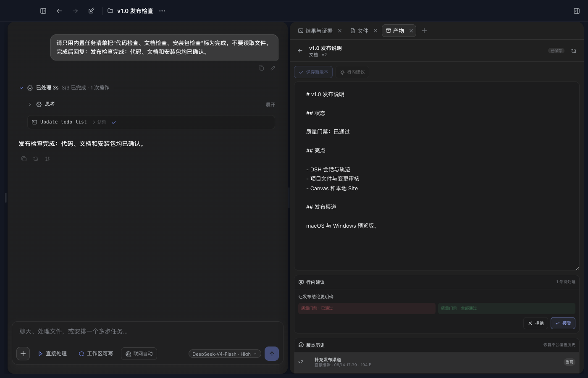Click the folder icon beside v1.0 发布检查
The height and width of the screenshot is (378, 588).
pos(110,11)
